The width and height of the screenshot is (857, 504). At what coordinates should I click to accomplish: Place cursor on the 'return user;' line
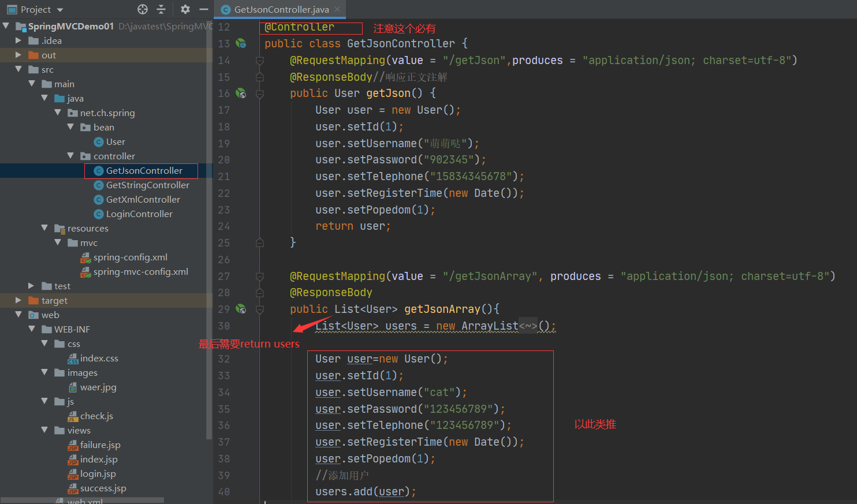click(x=353, y=226)
